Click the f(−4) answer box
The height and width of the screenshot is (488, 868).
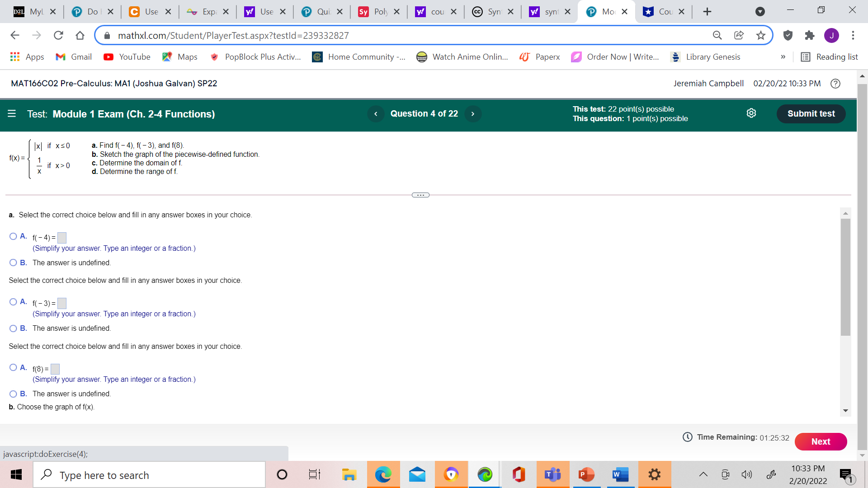click(x=62, y=237)
